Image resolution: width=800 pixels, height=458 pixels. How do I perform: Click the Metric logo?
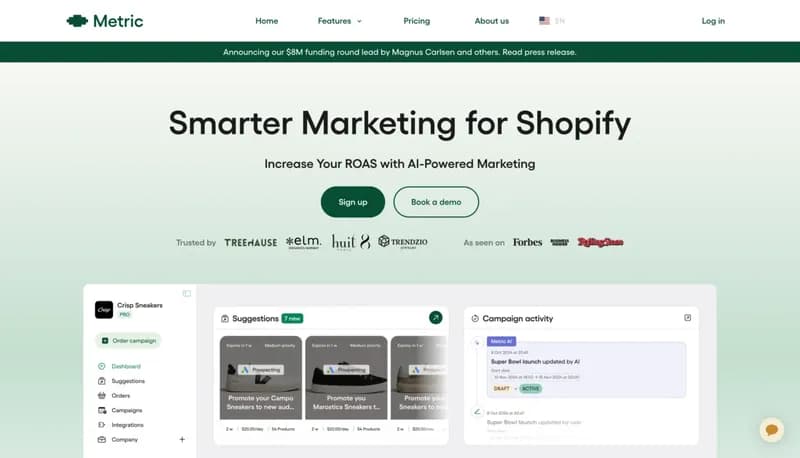[105, 21]
